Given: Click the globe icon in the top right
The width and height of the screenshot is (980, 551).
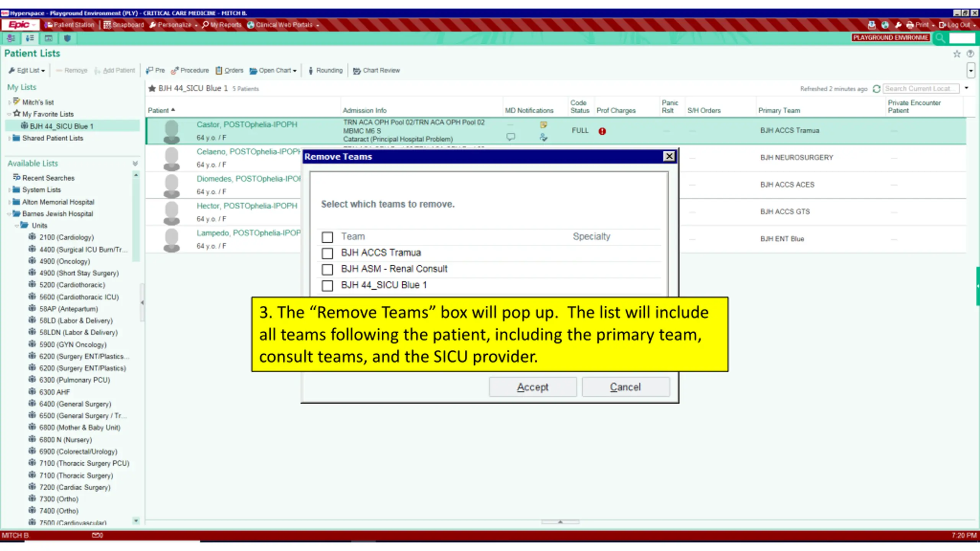Looking at the screenshot, I should point(885,25).
